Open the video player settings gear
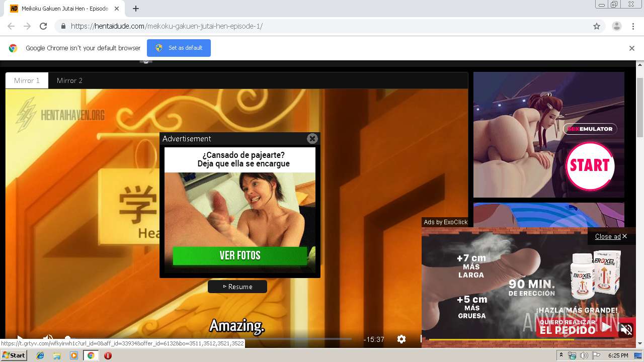644x362 pixels. point(401,339)
